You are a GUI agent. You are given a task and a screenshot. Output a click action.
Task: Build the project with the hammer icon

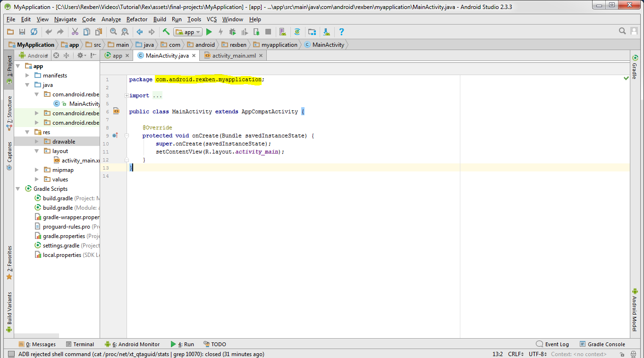[166, 32]
